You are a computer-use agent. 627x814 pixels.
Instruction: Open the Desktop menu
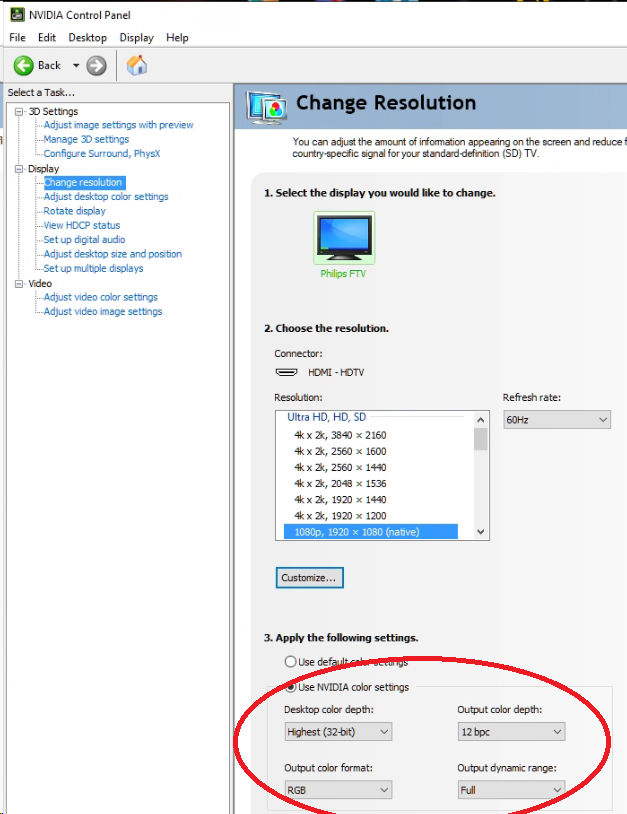pos(87,38)
